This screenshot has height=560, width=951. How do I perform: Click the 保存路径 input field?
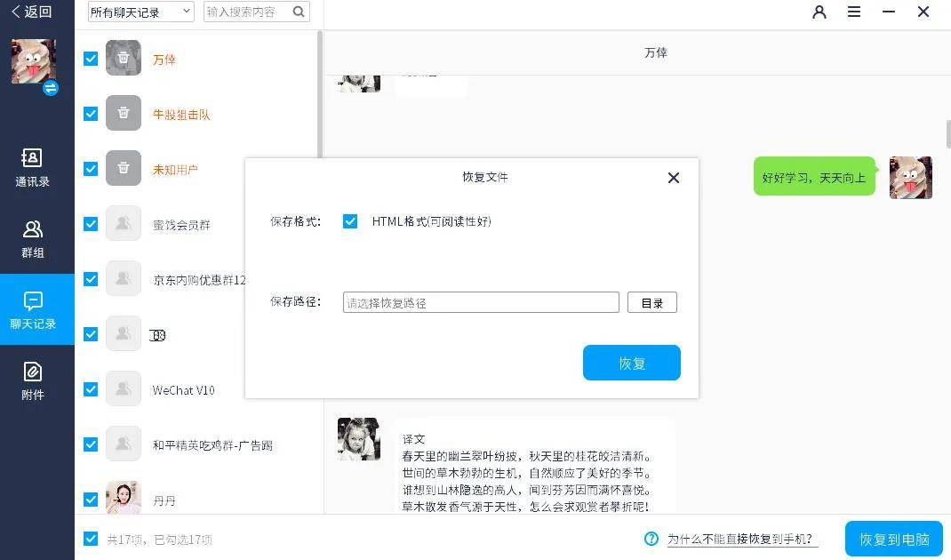(480, 302)
